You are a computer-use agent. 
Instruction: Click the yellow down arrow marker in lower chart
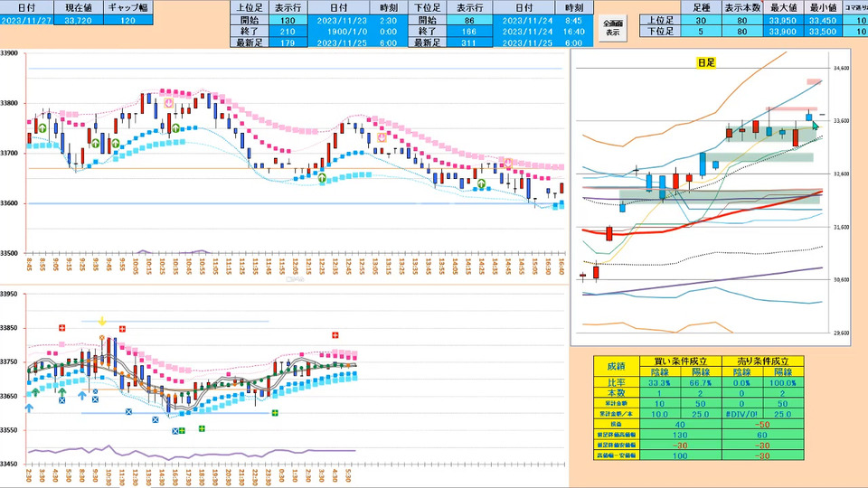click(x=102, y=321)
